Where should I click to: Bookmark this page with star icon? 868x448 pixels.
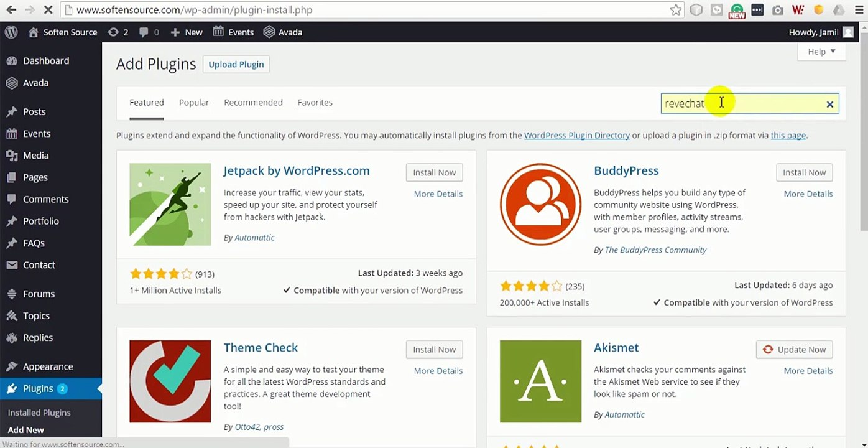pos(676,10)
